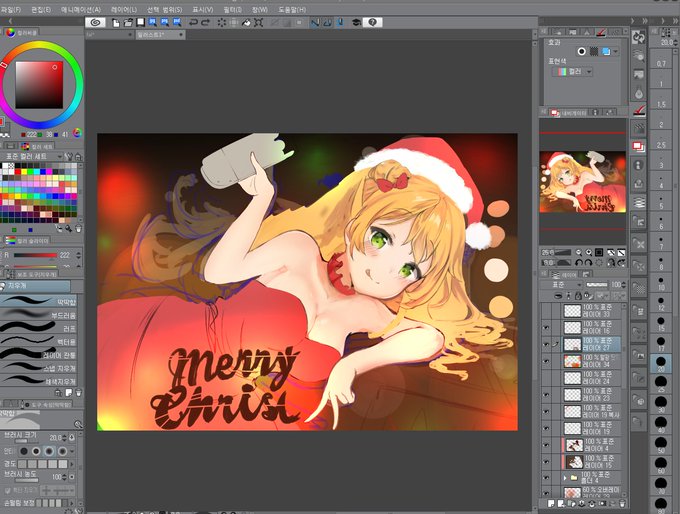The image size is (680, 514).
Task: Select 레이어 33 layer thumbnail
Action: pos(572,311)
